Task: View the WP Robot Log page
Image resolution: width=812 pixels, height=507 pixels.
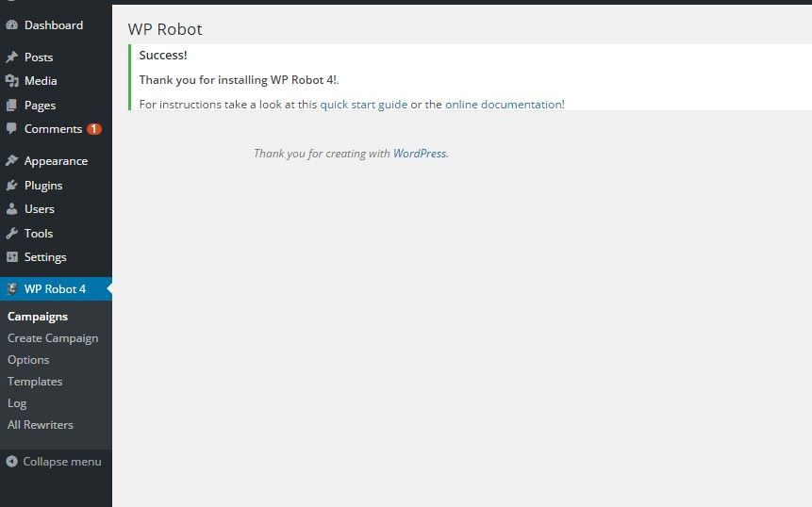Action: click(x=17, y=403)
